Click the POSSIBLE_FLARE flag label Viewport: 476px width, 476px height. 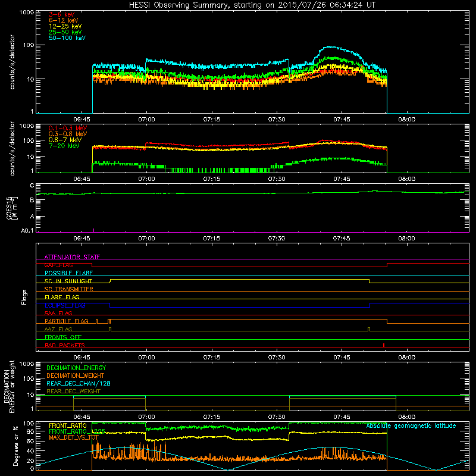pos(68,273)
